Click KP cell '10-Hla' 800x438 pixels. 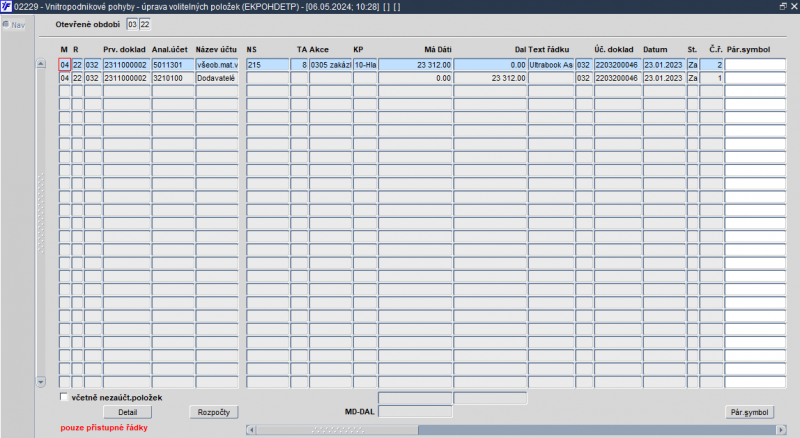point(365,65)
